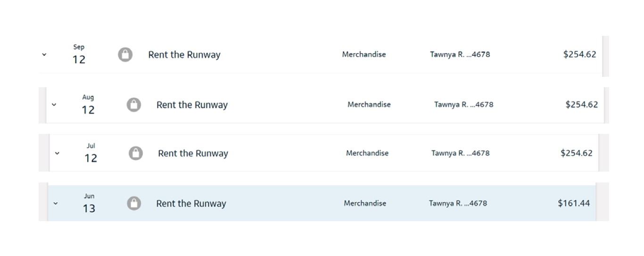Click Tawnya R. ...4678 in Jul row
Viewport: 644px width, 256px height.
pos(461,153)
